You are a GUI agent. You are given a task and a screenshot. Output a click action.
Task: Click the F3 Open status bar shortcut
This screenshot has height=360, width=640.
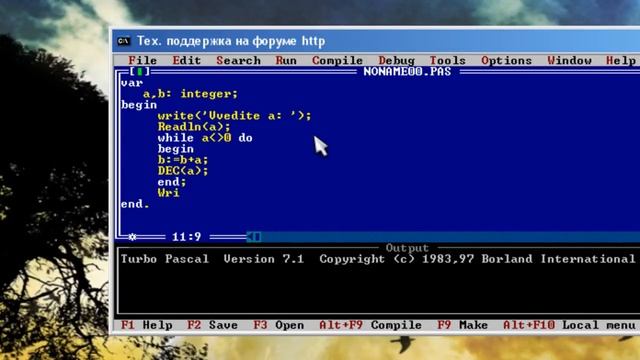pyautogui.click(x=279, y=325)
